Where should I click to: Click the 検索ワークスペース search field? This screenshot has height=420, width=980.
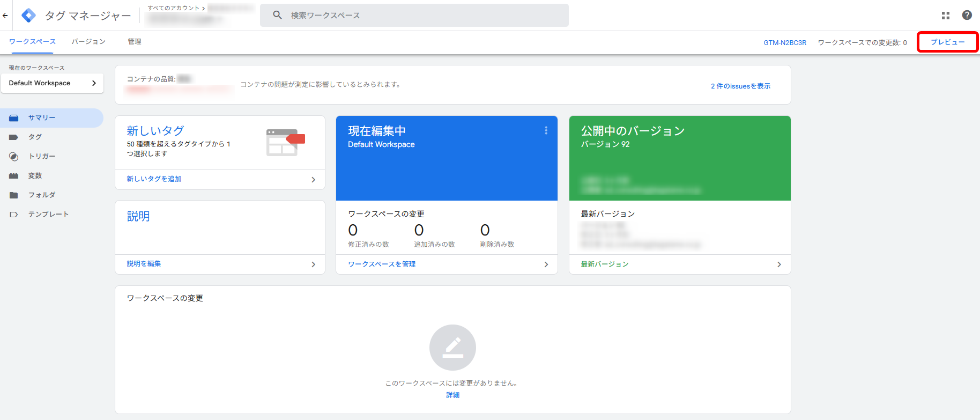coord(414,16)
